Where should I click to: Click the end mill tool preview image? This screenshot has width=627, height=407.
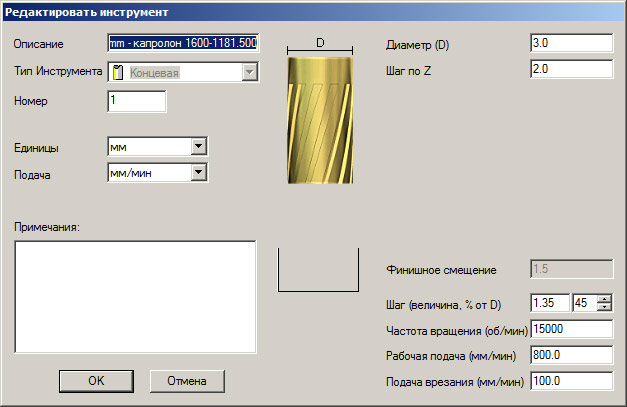click(320, 121)
